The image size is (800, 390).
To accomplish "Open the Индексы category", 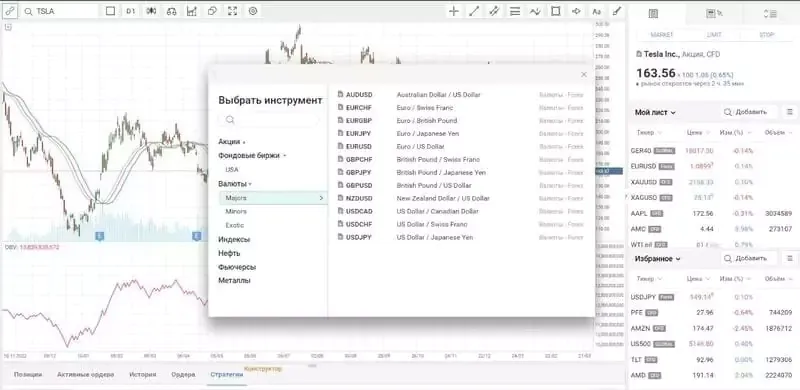I will (x=234, y=239).
